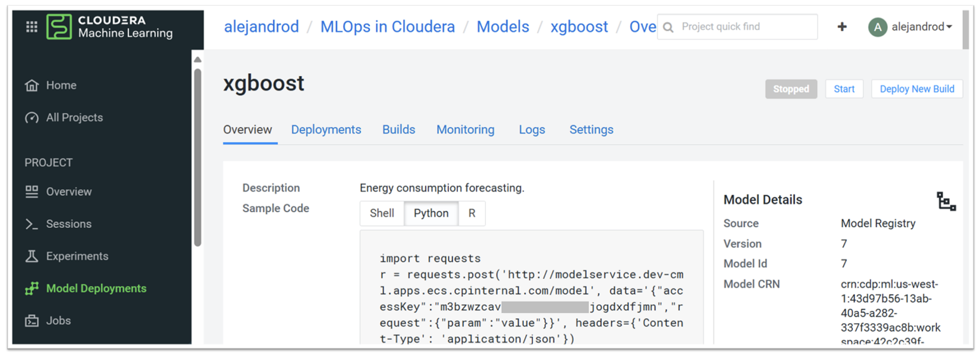Screen dimensions: 980x357
Task: Switch to the Monitoring tab
Action: point(465,130)
